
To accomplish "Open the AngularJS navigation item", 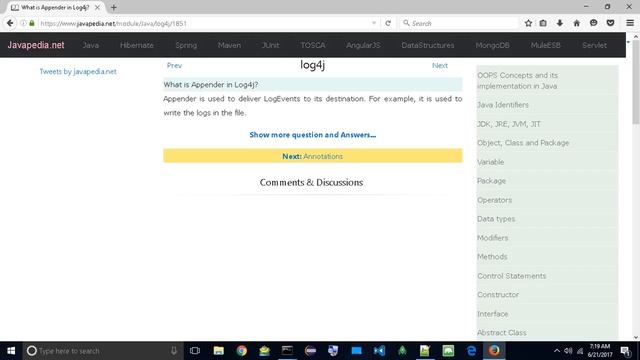I will point(363,45).
